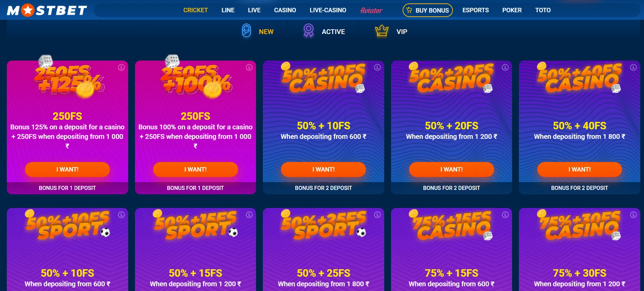This screenshot has height=291, width=644.
Task: Open info icon on 50% + 10FS sport card
Action: 121,215
